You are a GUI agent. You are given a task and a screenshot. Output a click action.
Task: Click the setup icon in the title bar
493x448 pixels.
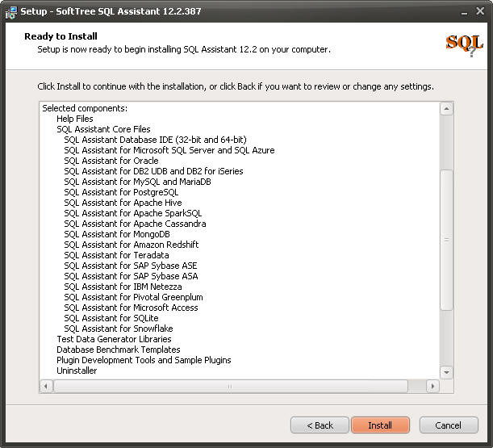[11, 12]
